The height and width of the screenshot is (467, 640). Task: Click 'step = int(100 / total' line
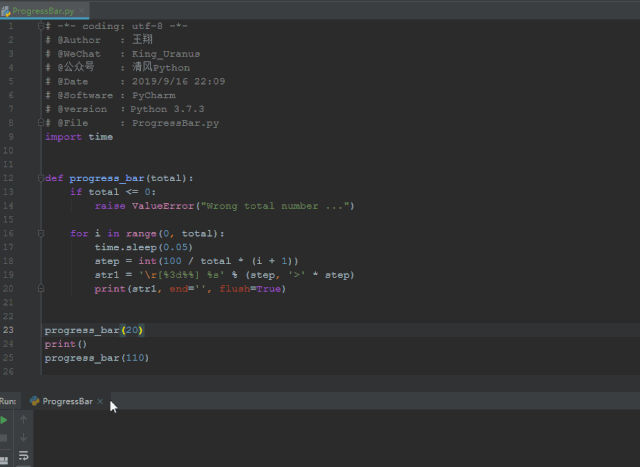[x=196, y=261]
